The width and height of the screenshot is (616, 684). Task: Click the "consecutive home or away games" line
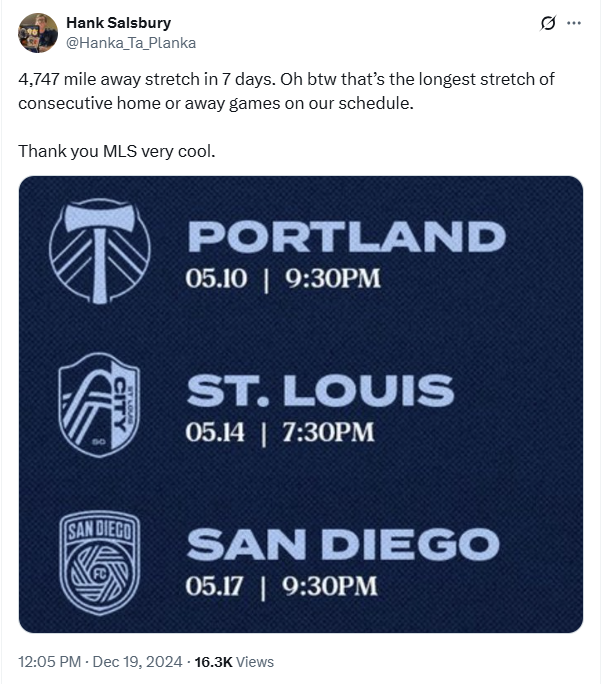click(x=215, y=103)
